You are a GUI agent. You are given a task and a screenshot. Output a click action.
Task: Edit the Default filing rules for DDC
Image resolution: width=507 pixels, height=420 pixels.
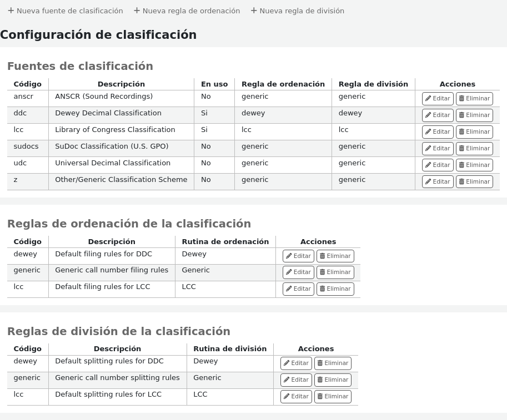pyautogui.click(x=298, y=256)
